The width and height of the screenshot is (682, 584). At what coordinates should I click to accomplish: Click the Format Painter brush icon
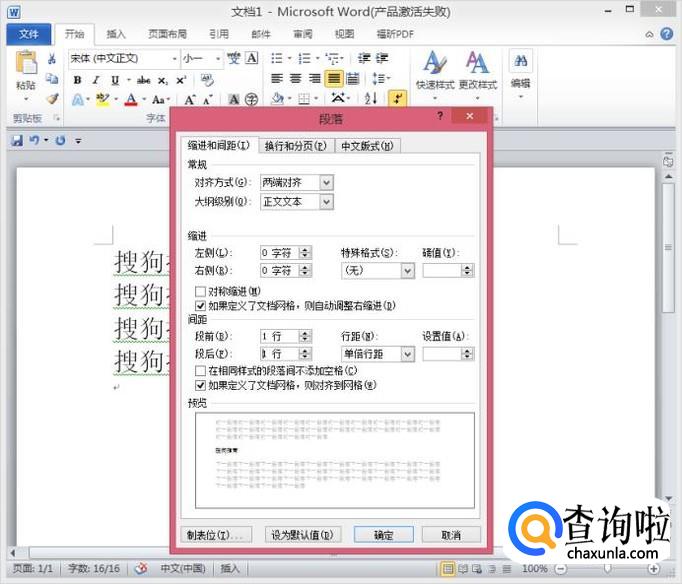52,99
